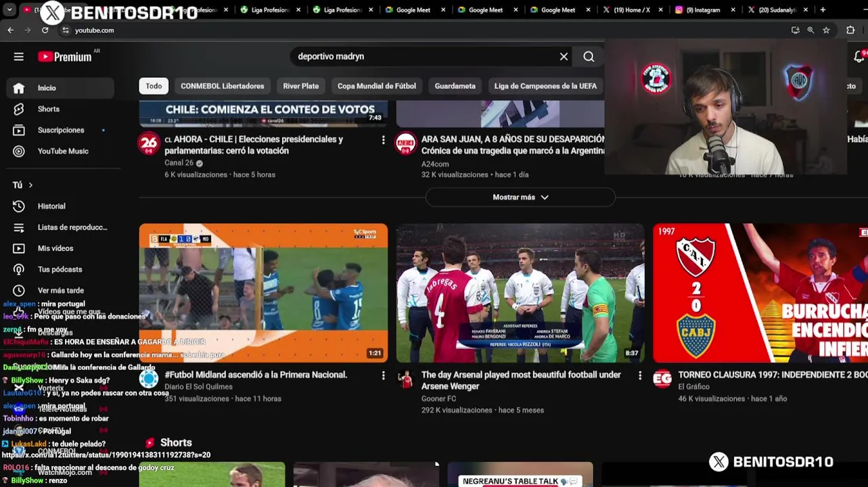The height and width of the screenshot is (487, 868).
Task: Open 'The day Arsenal played' video title
Action: [521, 380]
